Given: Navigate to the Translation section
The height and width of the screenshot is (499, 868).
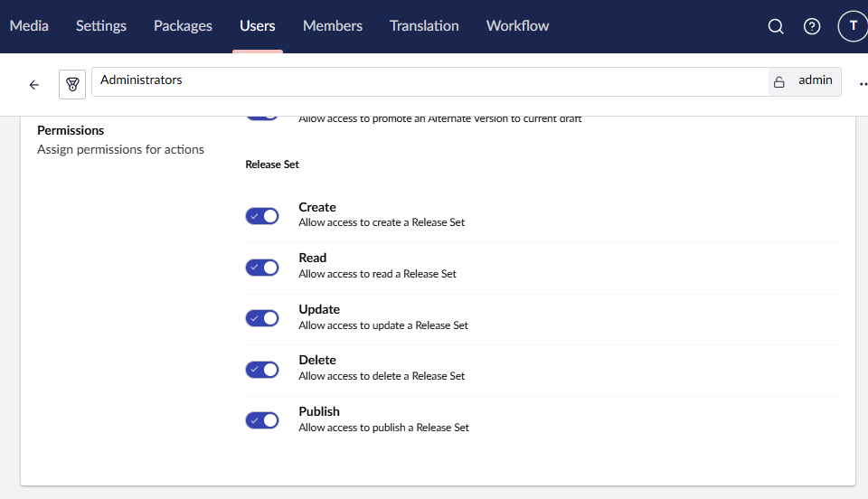Looking at the screenshot, I should click(424, 26).
